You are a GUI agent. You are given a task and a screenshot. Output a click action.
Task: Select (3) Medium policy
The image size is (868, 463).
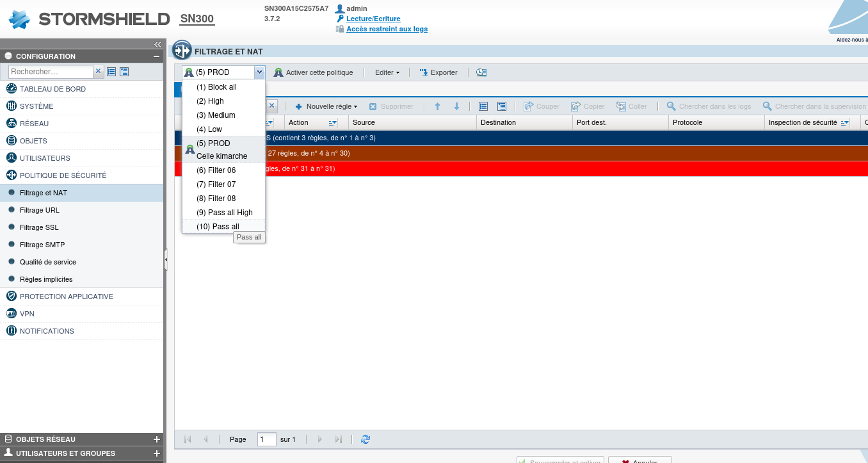tap(223, 115)
